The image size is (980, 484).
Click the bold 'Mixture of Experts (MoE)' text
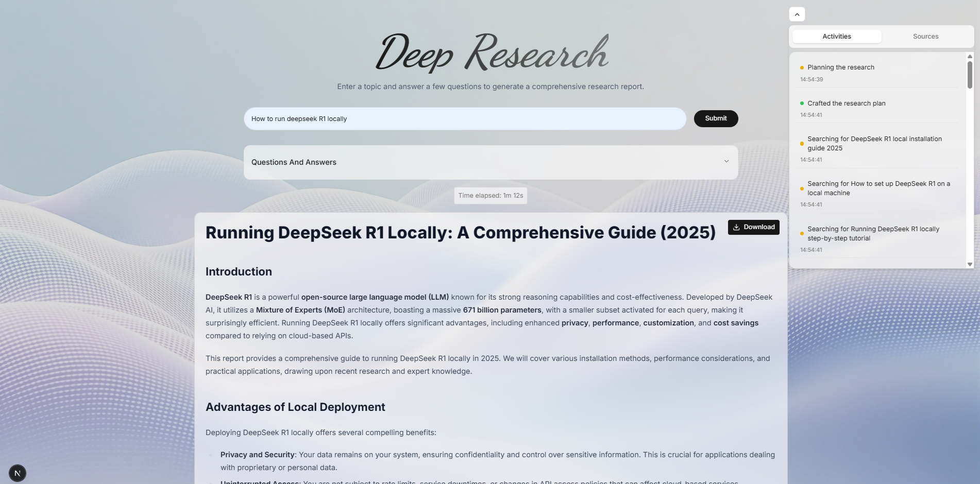300,310
